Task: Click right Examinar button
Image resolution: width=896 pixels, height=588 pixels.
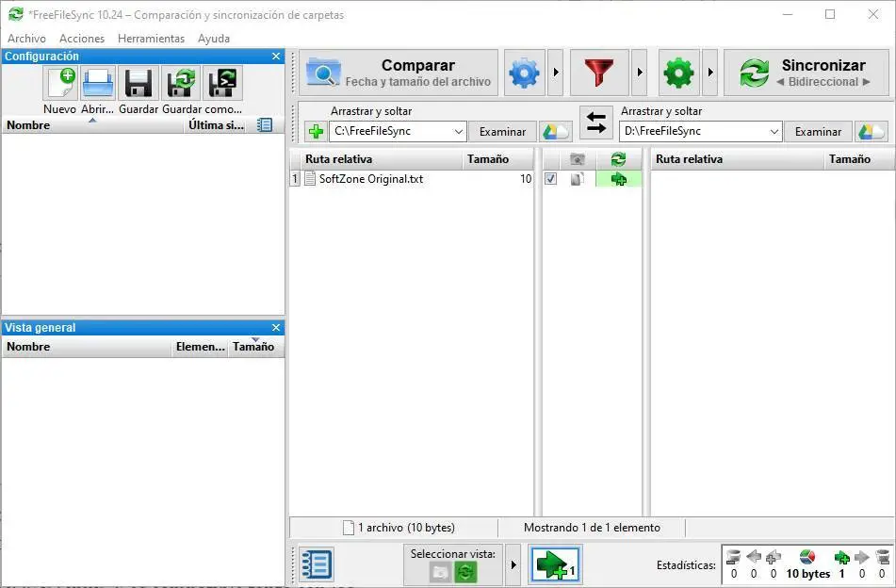Action: point(818,131)
